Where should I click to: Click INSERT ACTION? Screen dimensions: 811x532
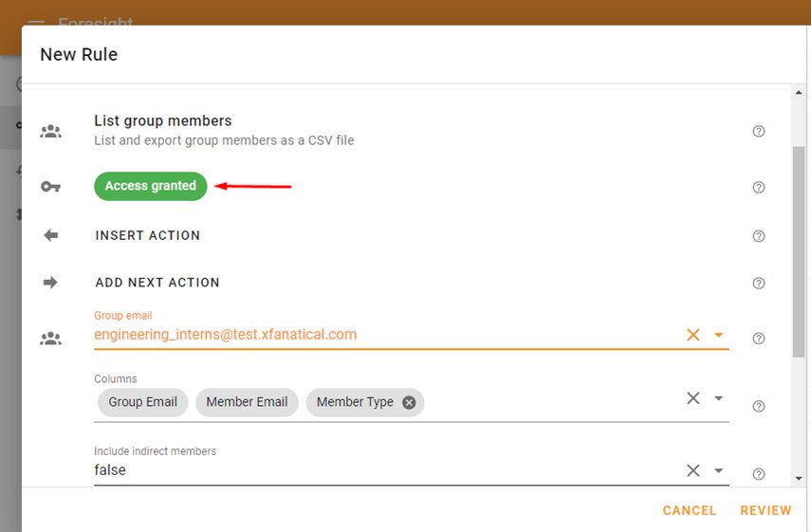(x=147, y=236)
